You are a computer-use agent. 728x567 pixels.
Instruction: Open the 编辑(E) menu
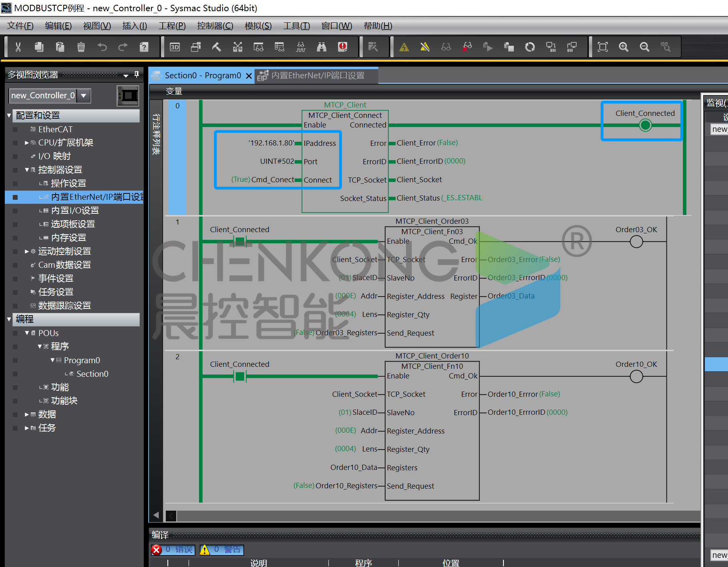(x=58, y=26)
